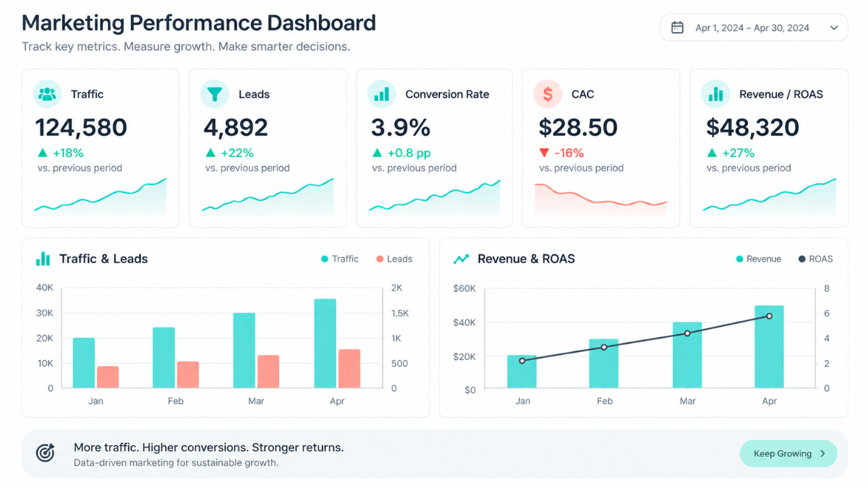The height and width of the screenshot is (488, 868).
Task: Click the 40K label on traffic axis
Action: pyautogui.click(x=44, y=288)
